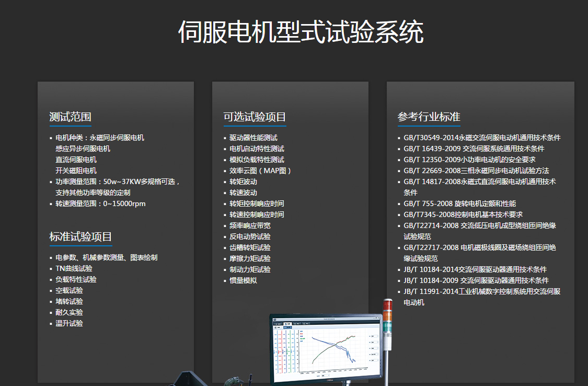This screenshot has height=386, width=588.
Task: Click the GB/T30549-2014 standard line
Action: pyautogui.click(x=482, y=138)
